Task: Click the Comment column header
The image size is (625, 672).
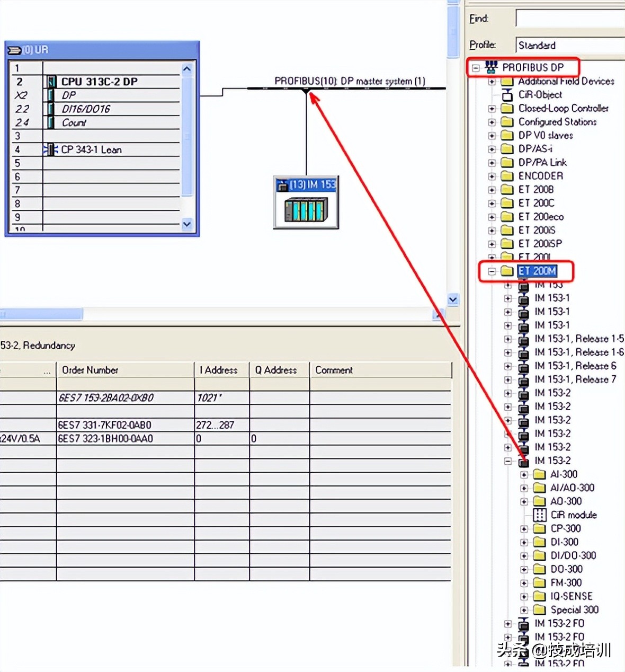Action: tap(381, 370)
